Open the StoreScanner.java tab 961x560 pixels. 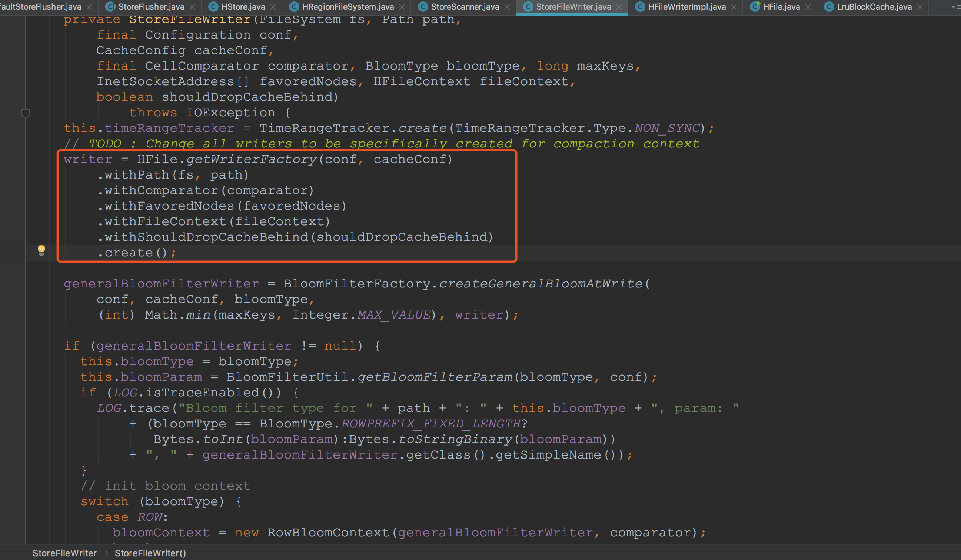[x=465, y=7]
